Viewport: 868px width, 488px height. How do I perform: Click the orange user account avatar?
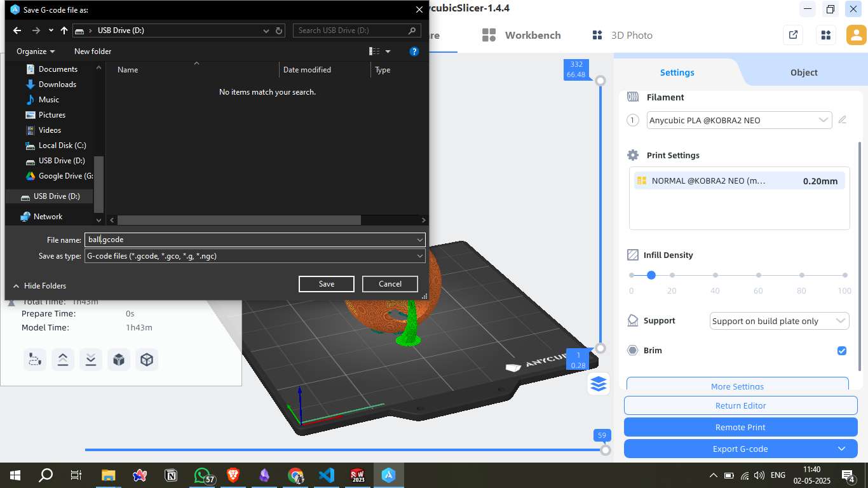click(x=857, y=35)
